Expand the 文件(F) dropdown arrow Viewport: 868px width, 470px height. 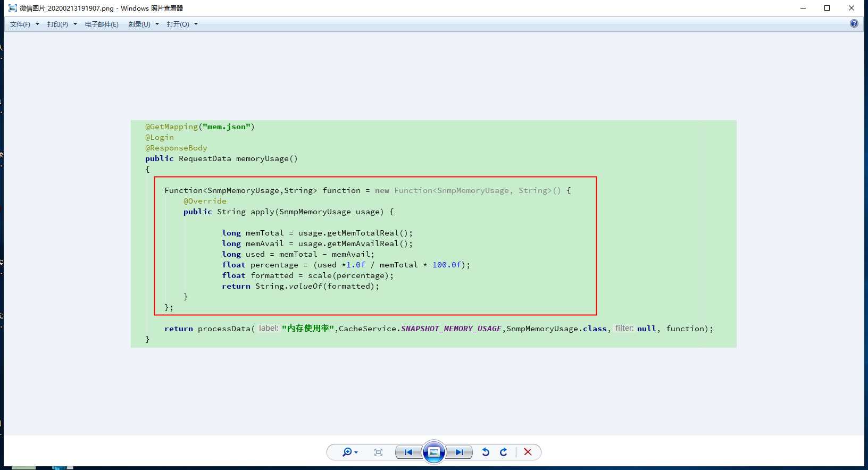[x=37, y=24]
